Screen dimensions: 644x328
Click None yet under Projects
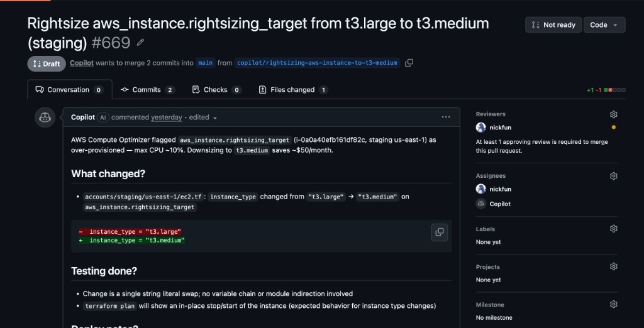(488, 280)
